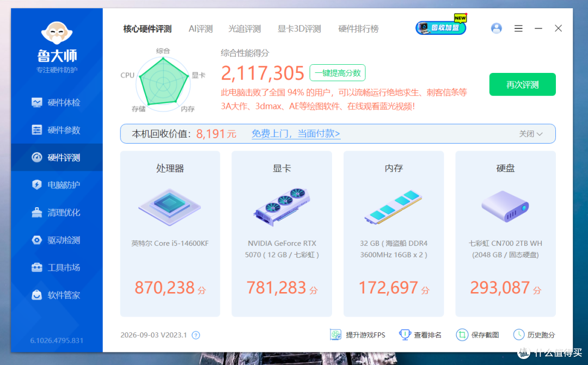Click the 32 GB 海盗船 DDR4 description
Image resolution: width=588 pixels, height=365 pixels.
click(x=394, y=249)
